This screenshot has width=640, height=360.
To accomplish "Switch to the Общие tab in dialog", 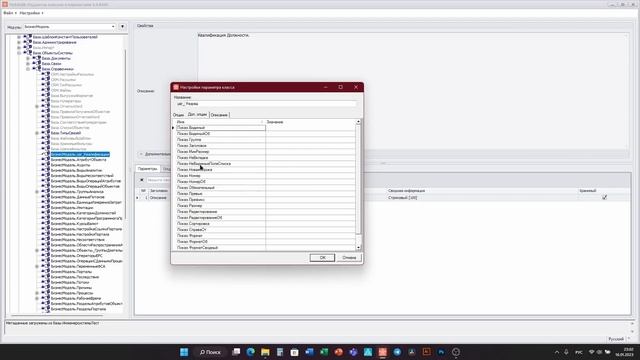I will tap(178, 115).
